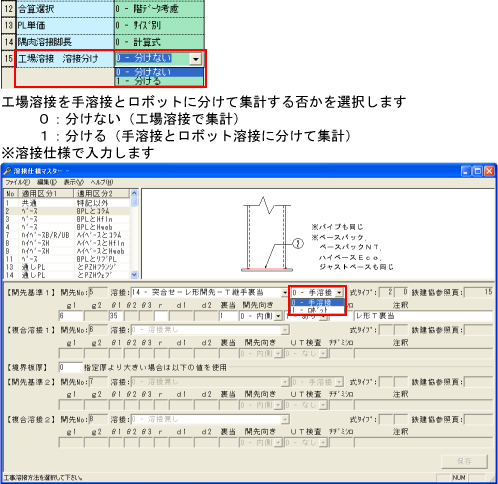Viewport: 498px width, 484px height.
Task: Select list row 13 通しPL
Action: pyautogui.click(x=67, y=267)
